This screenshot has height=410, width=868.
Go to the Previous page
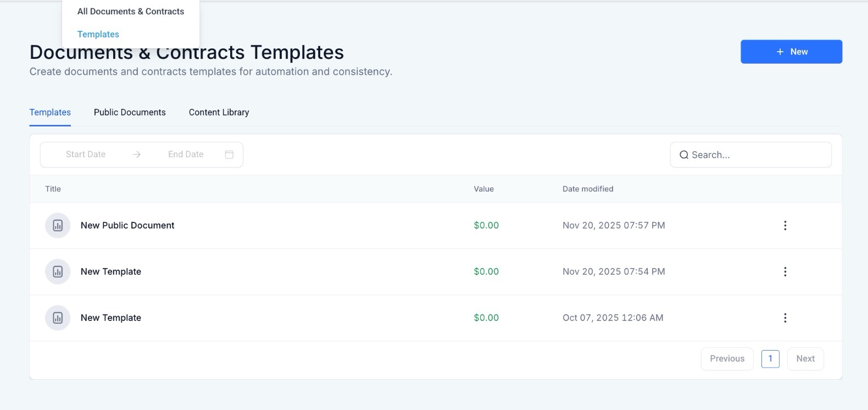[x=727, y=358]
